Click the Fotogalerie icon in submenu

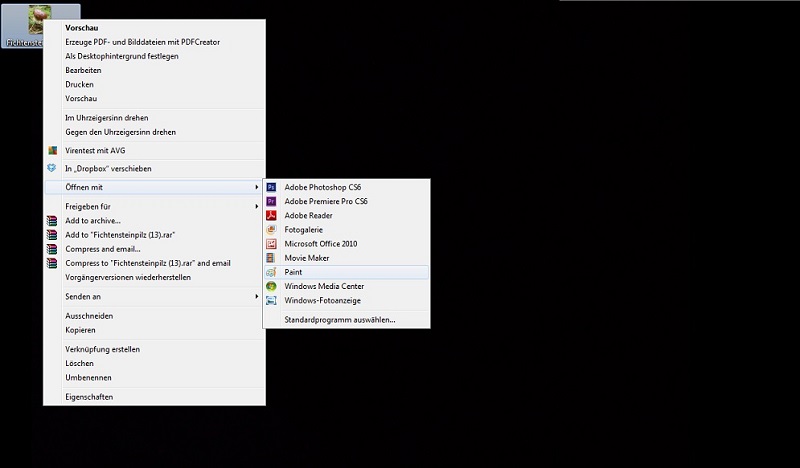tap(271, 229)
